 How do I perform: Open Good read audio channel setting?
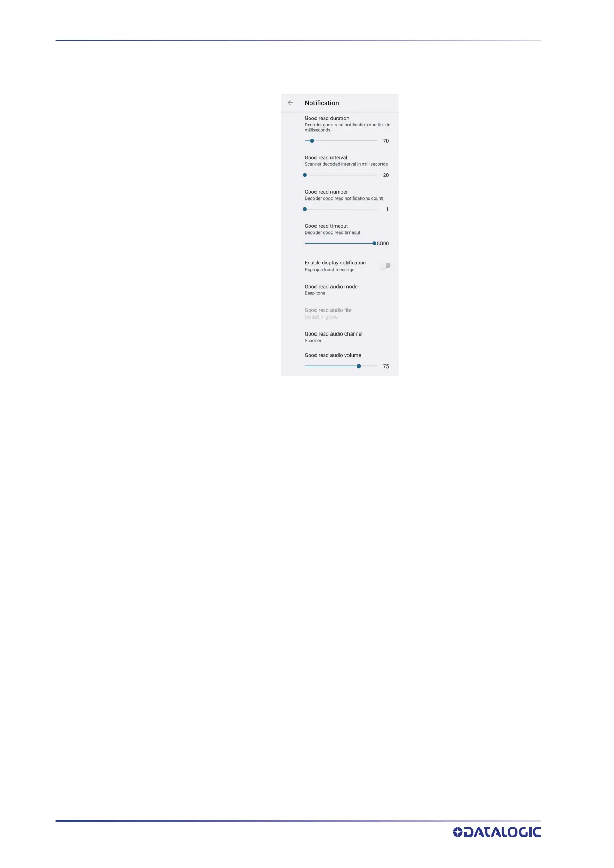(340, 337)
